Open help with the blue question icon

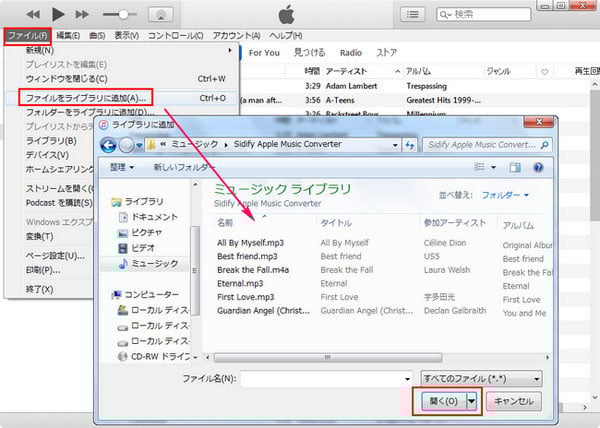point(538,168)
